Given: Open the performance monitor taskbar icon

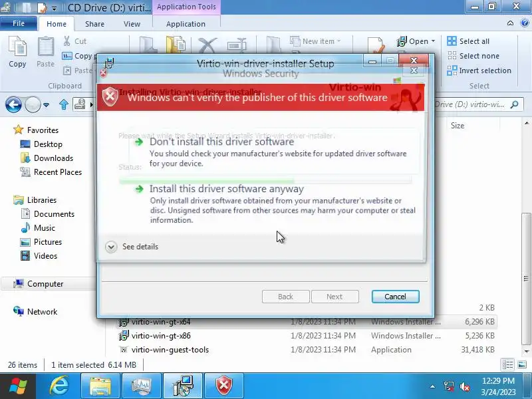Looking at the screenshot, I should (142, 386).
